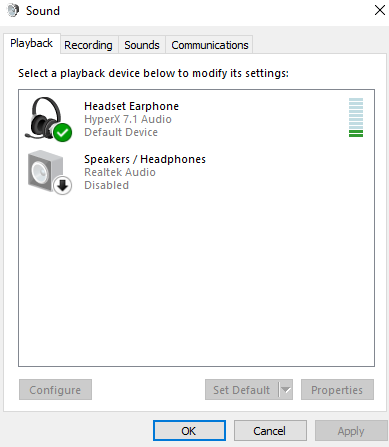Select Speakers / Headphones device entry
The width and height of the screenshot is (389, 447).
[x=196, y=172]
